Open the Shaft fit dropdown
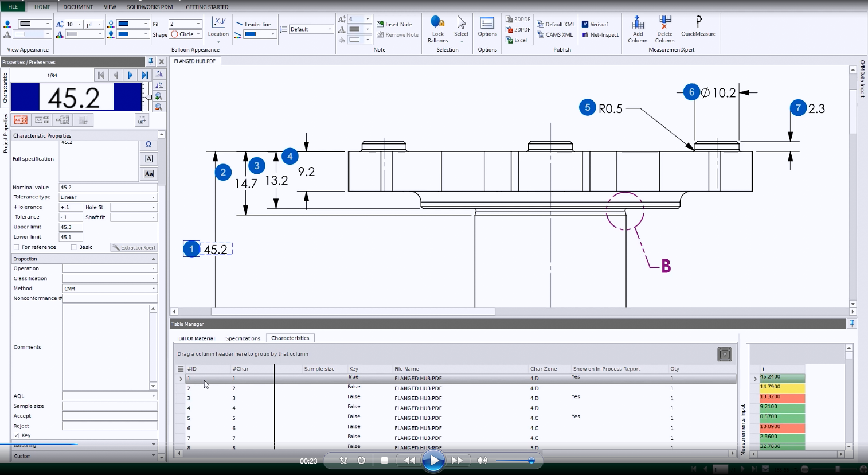The image size is (868, 475). [133, 217]
